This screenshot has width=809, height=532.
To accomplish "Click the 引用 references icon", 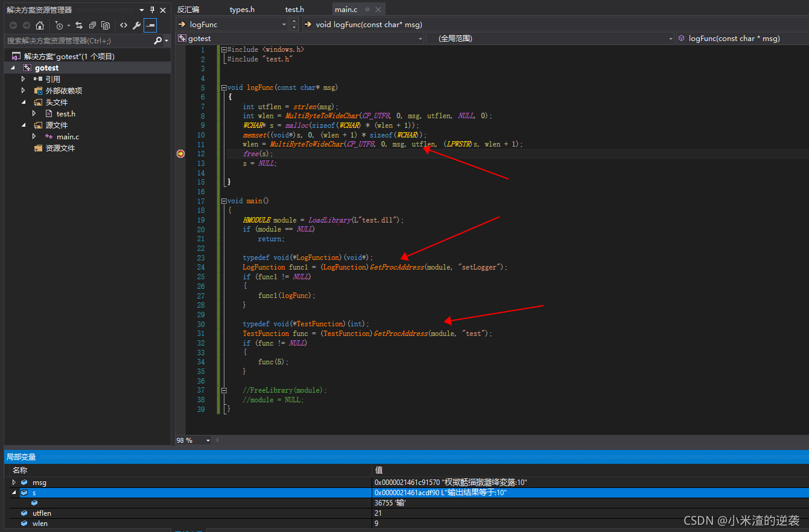I will [x=38, y=79].
